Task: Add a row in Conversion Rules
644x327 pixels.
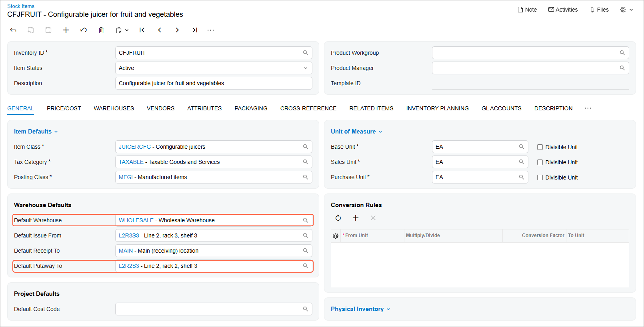Action: (356, 218)
